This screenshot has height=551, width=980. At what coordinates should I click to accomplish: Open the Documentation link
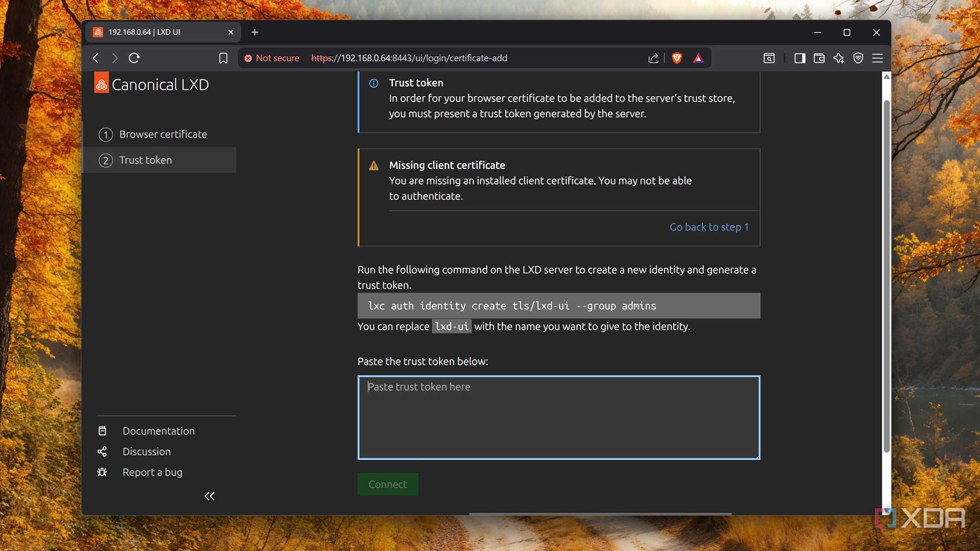coord(158,431)
